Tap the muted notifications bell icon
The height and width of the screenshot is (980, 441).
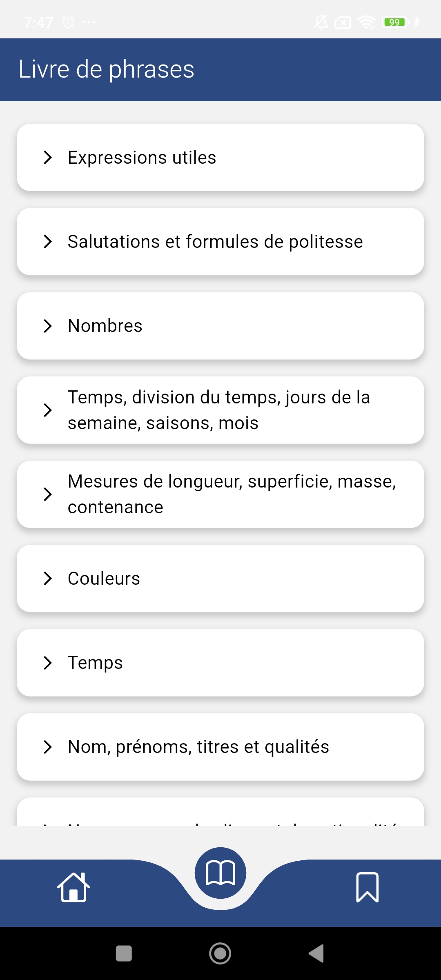coord(321,22)
